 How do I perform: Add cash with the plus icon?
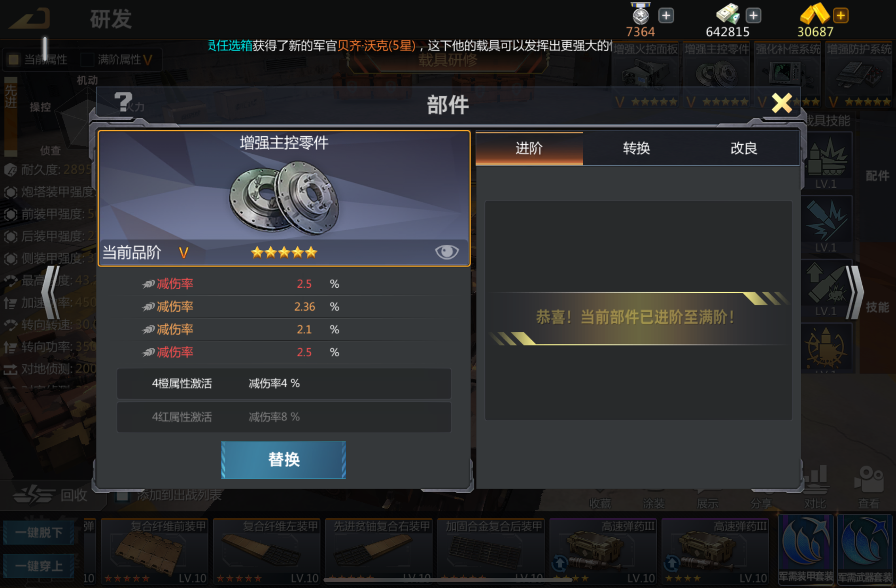pyautogui.click(x=753, y=16)
